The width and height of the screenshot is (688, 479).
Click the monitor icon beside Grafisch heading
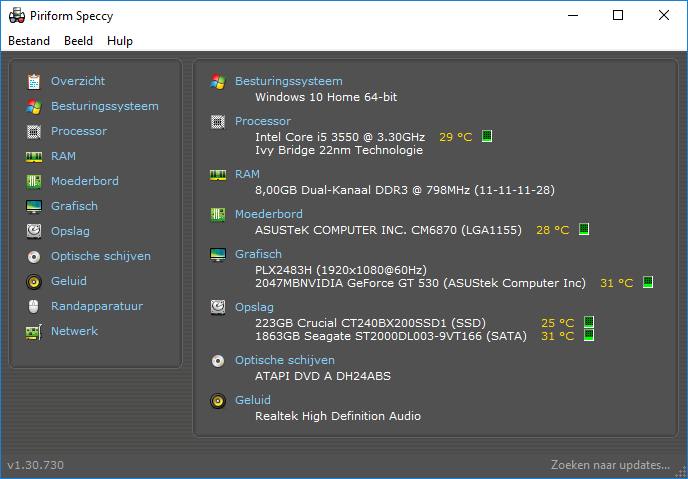(218, 254)
